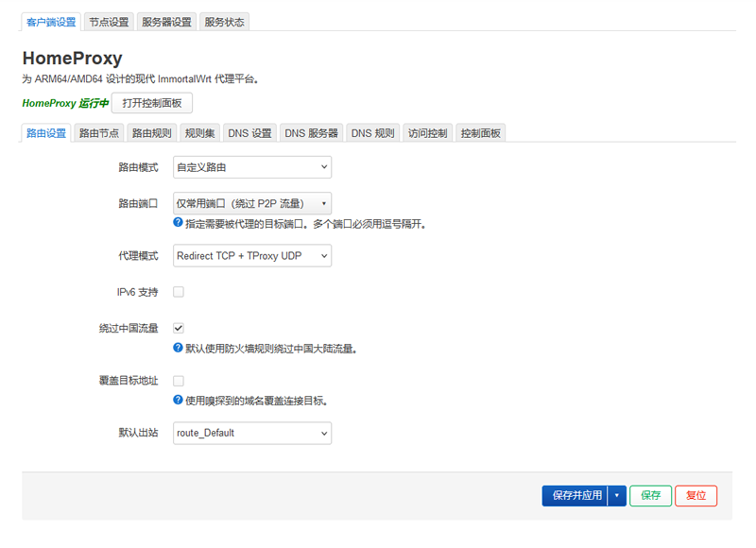Open the 路由端口 dropdown
Image resolution: width=756 pixels, height=548 pixels.
pyautogui.click(x=251, y=203)
